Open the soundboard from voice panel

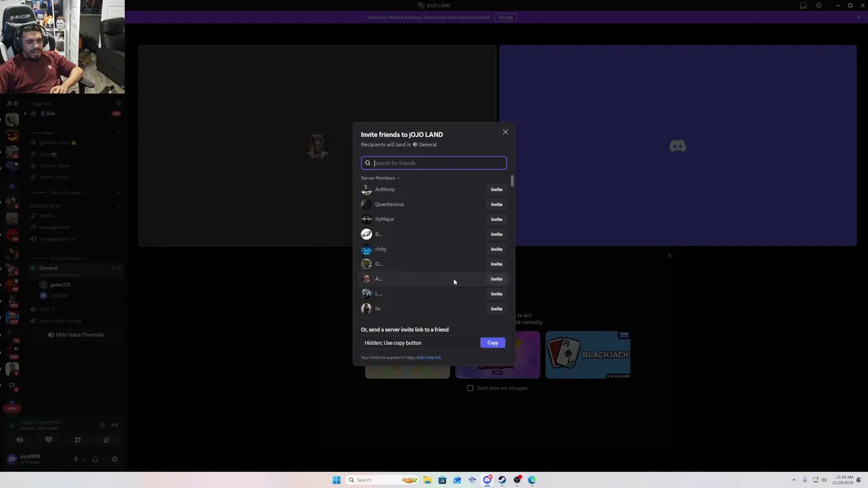[107, 441]
